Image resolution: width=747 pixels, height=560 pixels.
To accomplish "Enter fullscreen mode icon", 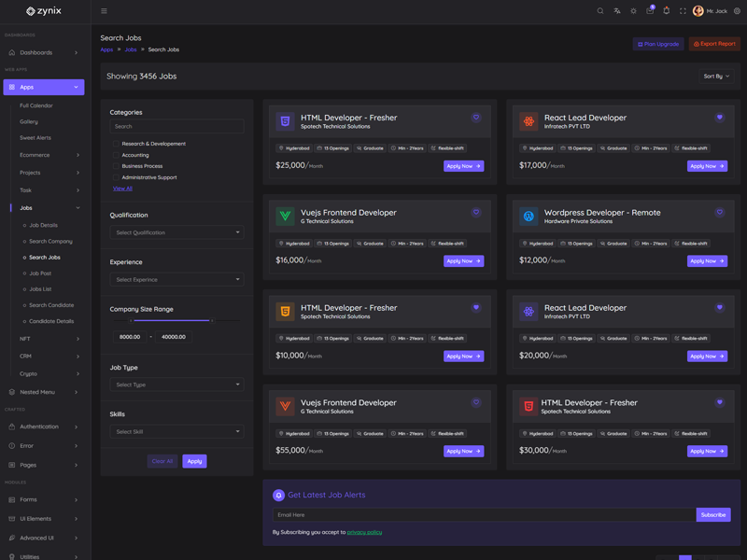I will coord(683,11).
